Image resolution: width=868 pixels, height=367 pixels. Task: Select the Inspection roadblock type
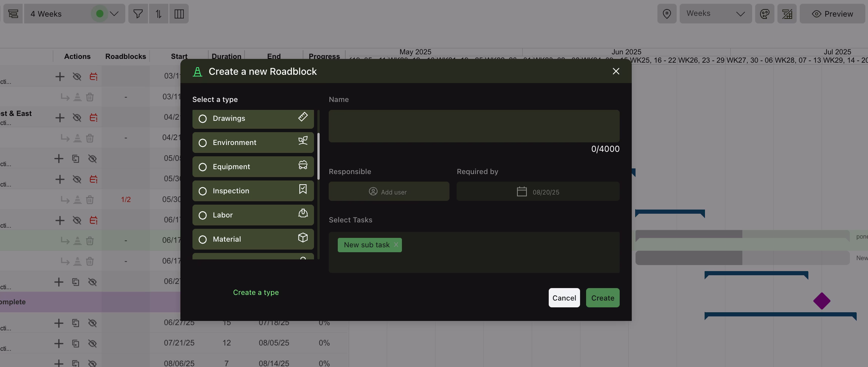[253, 191]
